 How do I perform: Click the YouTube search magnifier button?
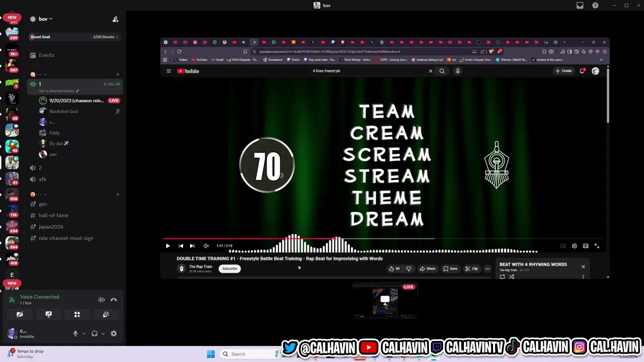pyautogui.click(x=442, y=71)
